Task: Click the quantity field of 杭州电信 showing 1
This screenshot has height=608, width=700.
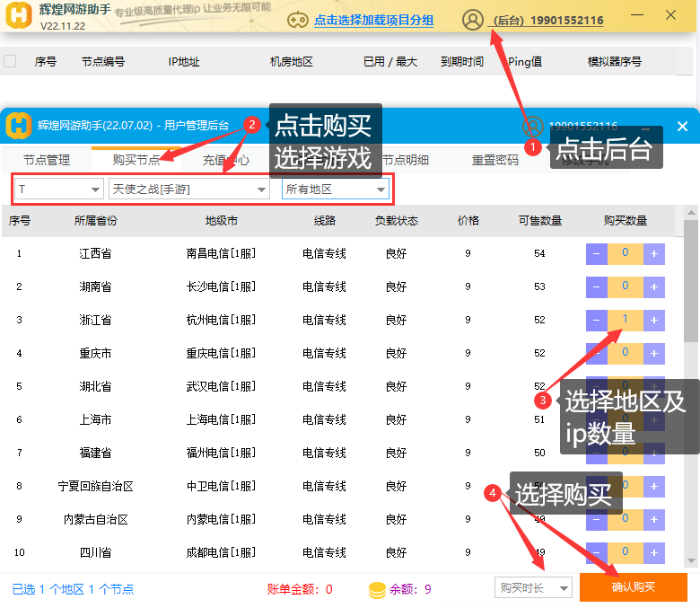Action: [x=625, y=320]
